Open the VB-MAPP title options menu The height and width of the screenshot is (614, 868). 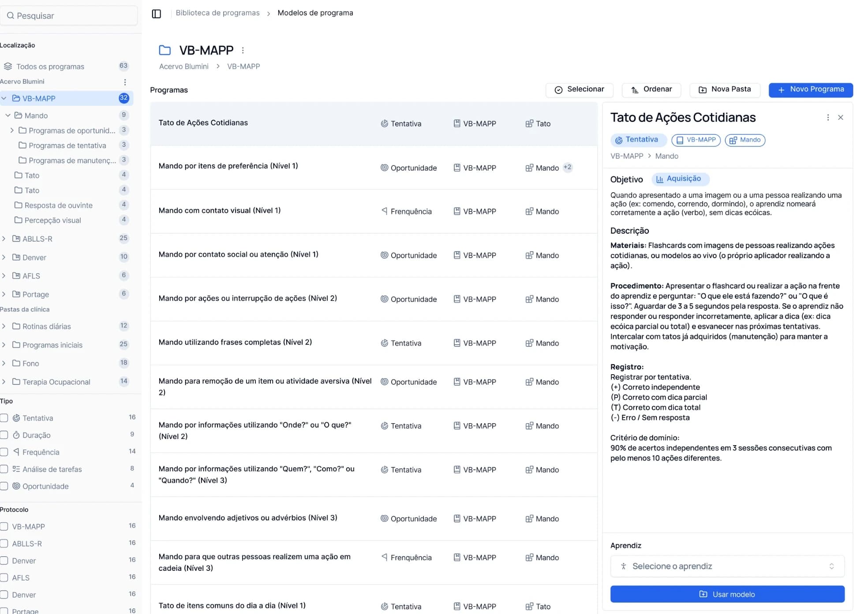tap(243, 51)
